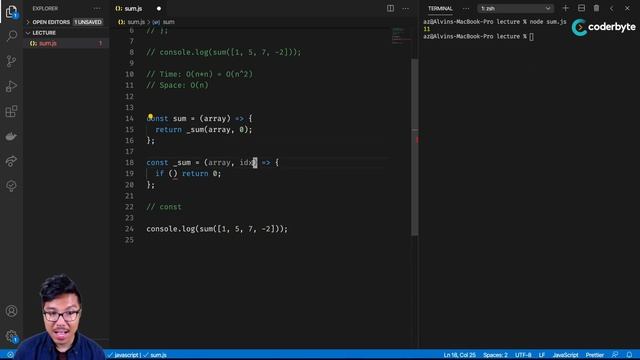Click the terminal output '11'
Image resolution: width=640 pixels, height=360 pixels.
tap(427, 29)
